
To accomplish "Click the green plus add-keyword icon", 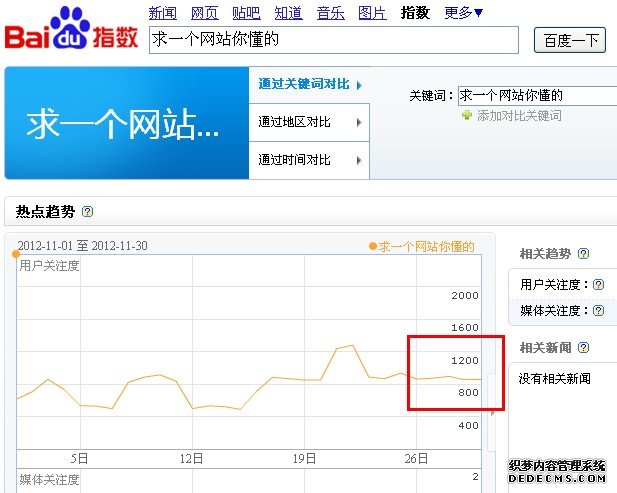I will (x=466, y=115).
